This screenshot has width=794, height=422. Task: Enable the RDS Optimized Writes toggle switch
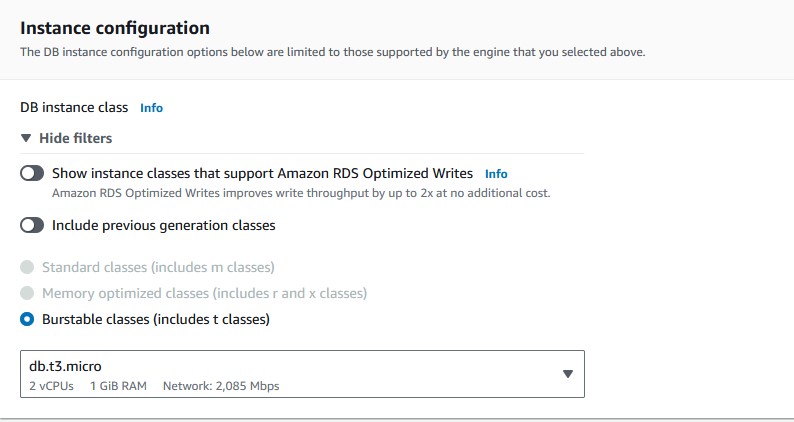(32, 173)
